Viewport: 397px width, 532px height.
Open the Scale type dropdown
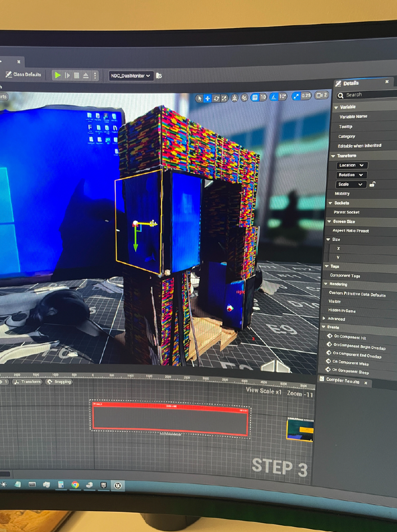tap(350, 184)
